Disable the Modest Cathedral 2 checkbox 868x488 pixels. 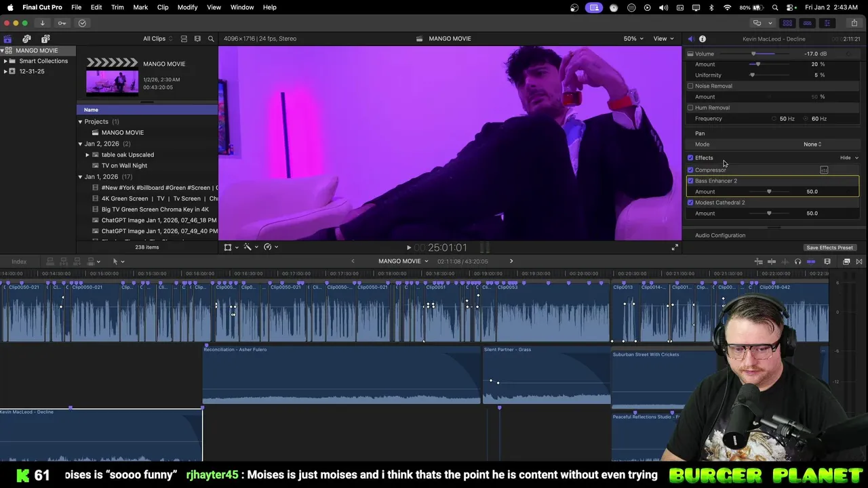point(690,203)
